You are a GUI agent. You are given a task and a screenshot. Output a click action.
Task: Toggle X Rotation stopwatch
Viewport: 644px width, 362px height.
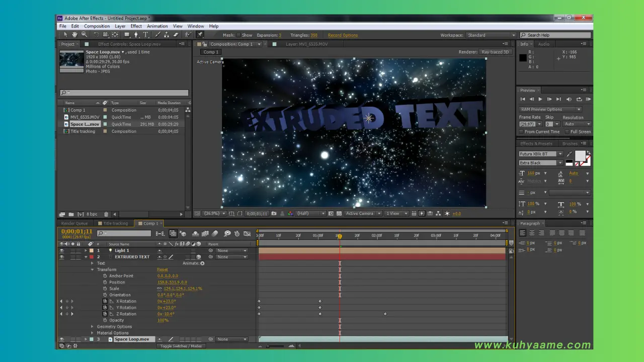point(105,301)
